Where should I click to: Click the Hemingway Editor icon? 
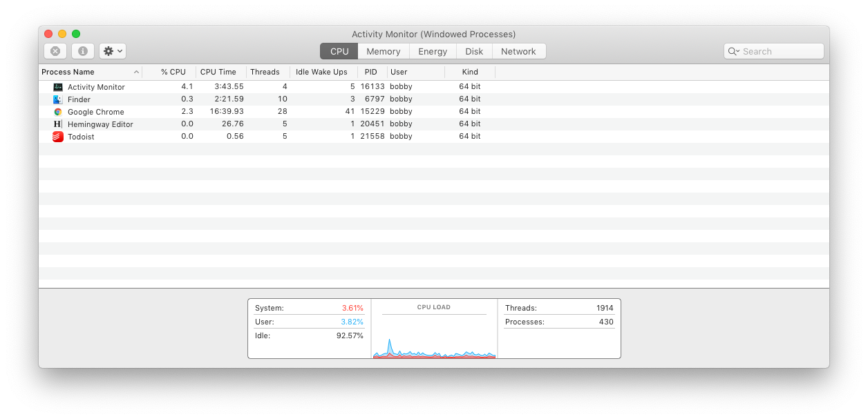point(57,124)
